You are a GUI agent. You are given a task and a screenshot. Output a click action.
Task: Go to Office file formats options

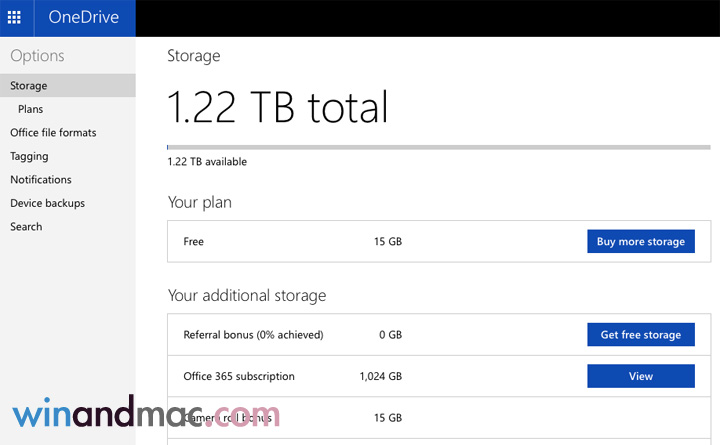tap(53, 133)
